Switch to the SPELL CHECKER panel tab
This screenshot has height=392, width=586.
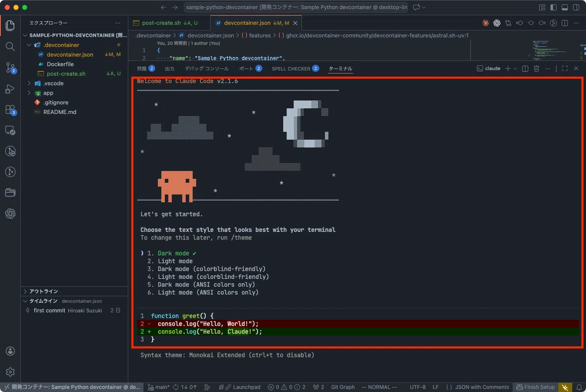pos(295,69)
